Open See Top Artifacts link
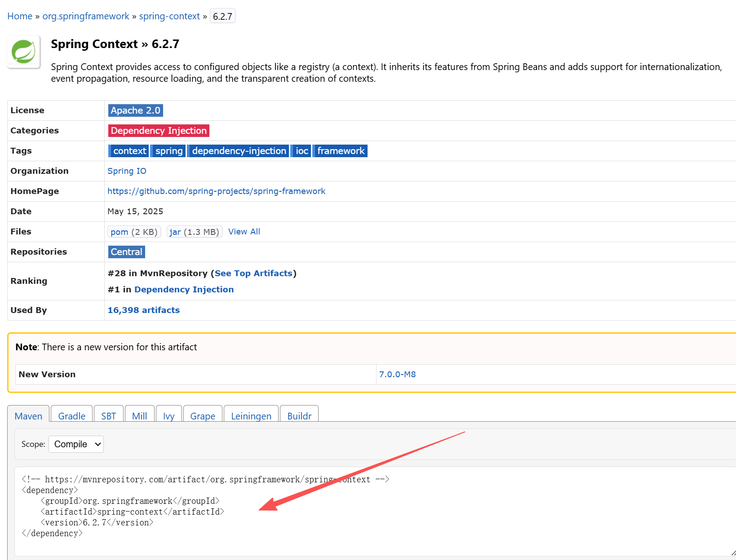 pos(253,273)
